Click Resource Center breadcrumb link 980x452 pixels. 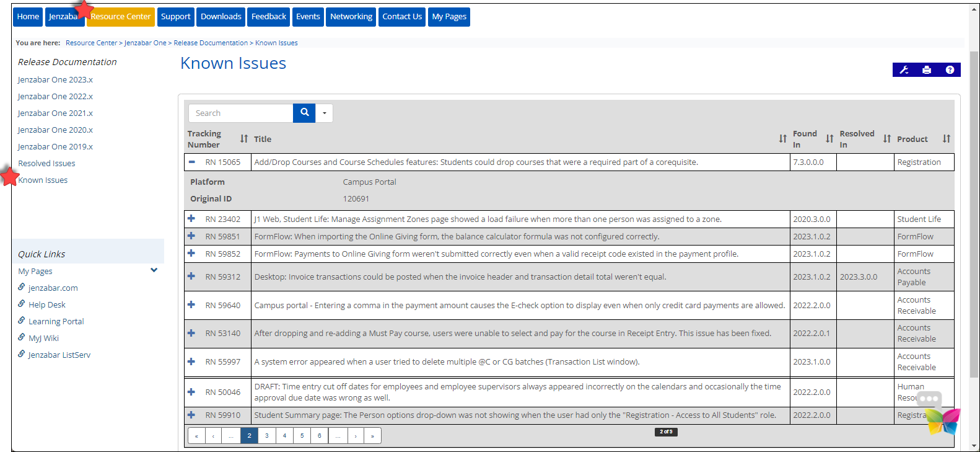coord(91,43)
